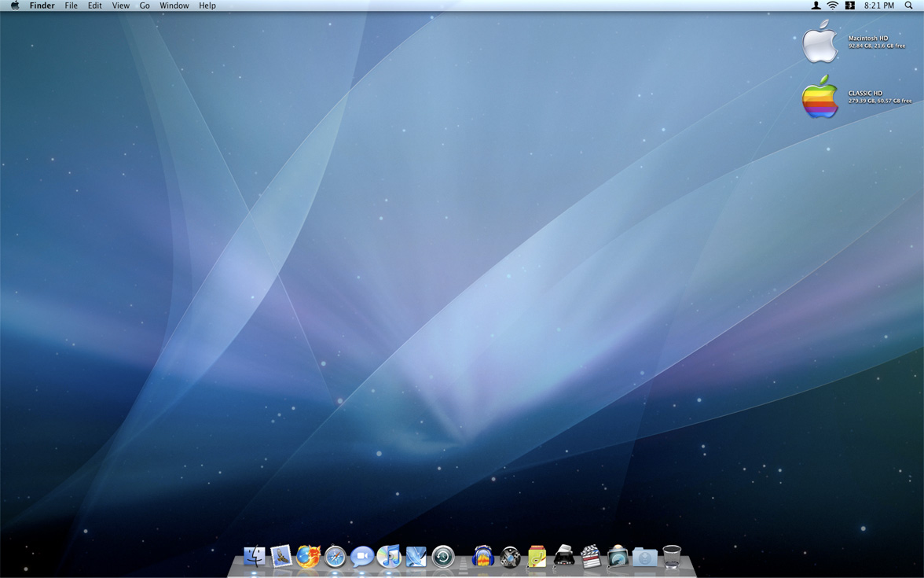Select the 'Macintosh HD' label text
This screenshot has width=924, height=578.
(x=868, y=38)
